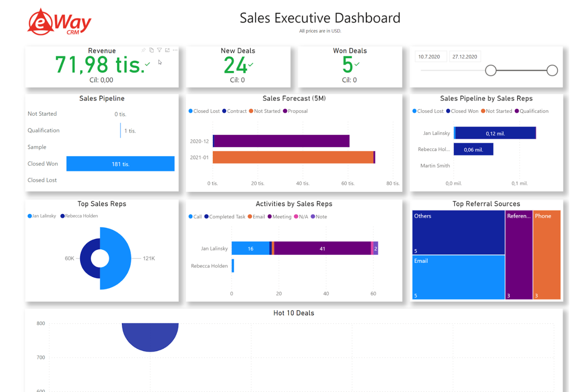Toggle Closed Won legend in Pipeline by Sales Reps
Image resolution: width=588 pixels, height=392 pixels.
pyautogui.click(x=462, y=111)
